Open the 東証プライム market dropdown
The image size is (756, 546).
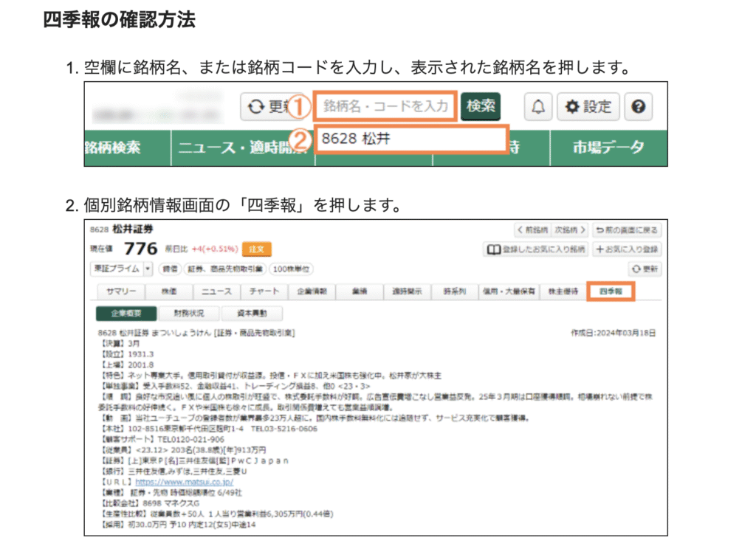(122, 269)
